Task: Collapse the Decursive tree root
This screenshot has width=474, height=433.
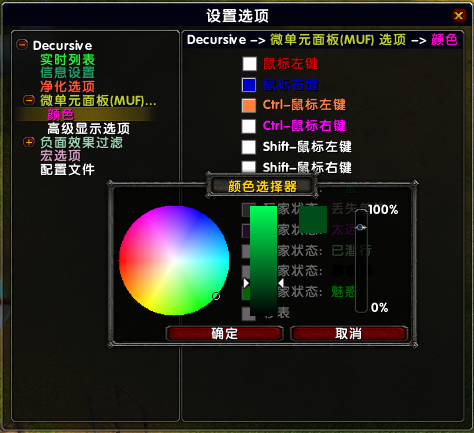Action: pos(22,44)
